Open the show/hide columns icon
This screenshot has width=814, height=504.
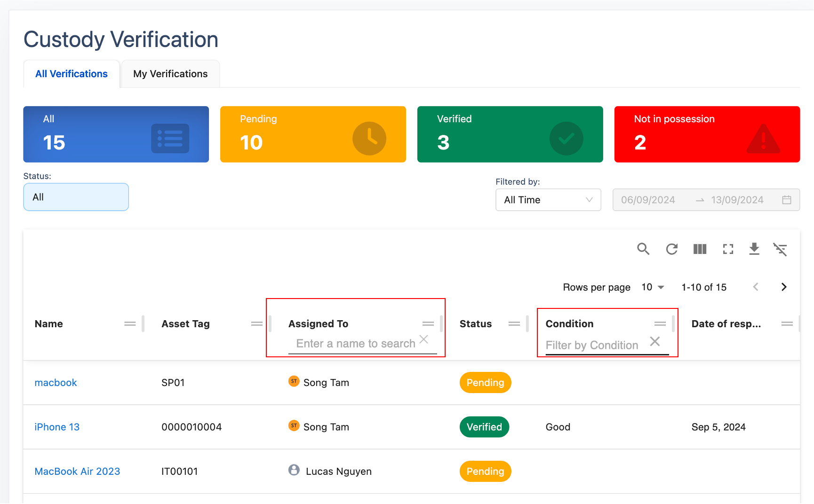point(700,249)
